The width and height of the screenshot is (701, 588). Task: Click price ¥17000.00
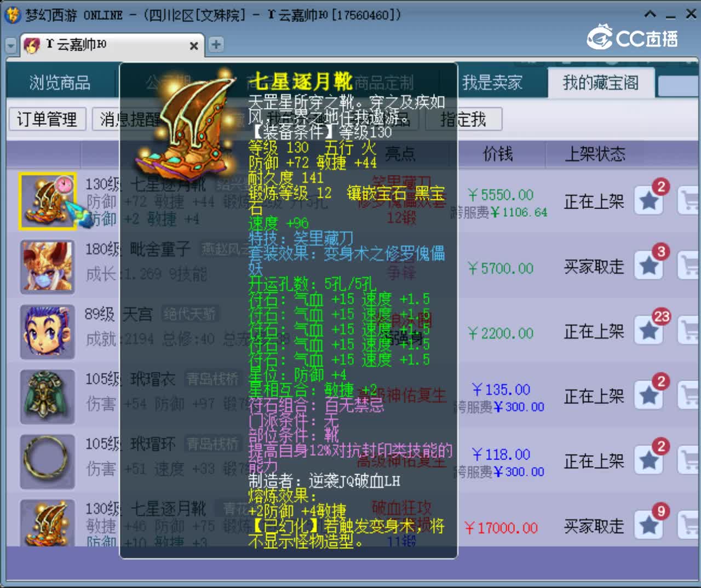coord(501,528)
